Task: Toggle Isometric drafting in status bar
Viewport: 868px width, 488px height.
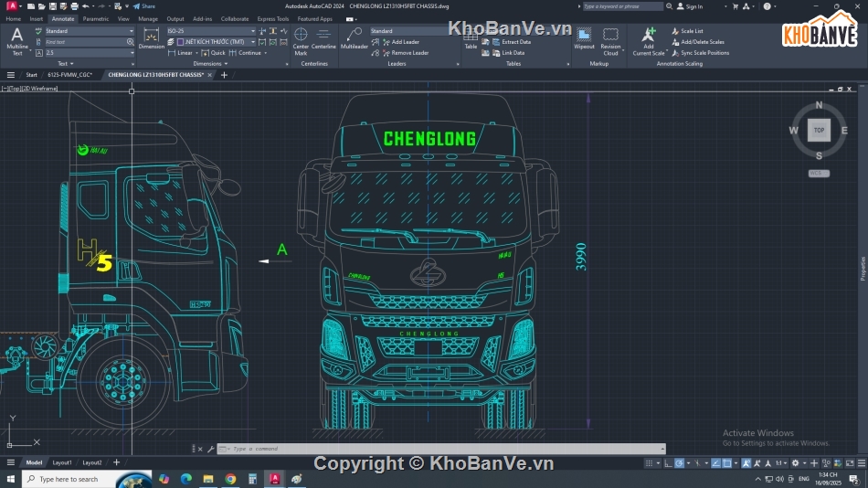Action: [697, 463]
